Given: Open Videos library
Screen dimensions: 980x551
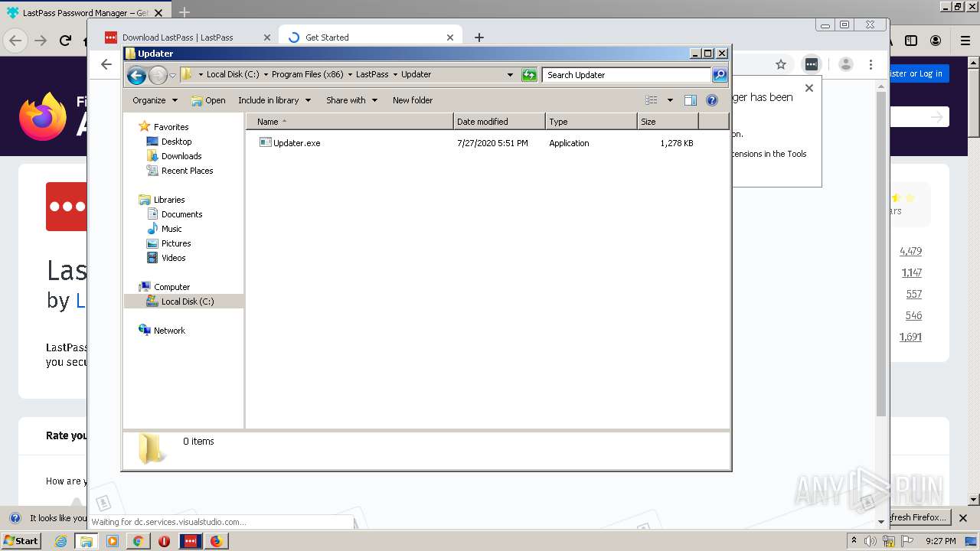Looking at the screenshot, I should [173, 258].
